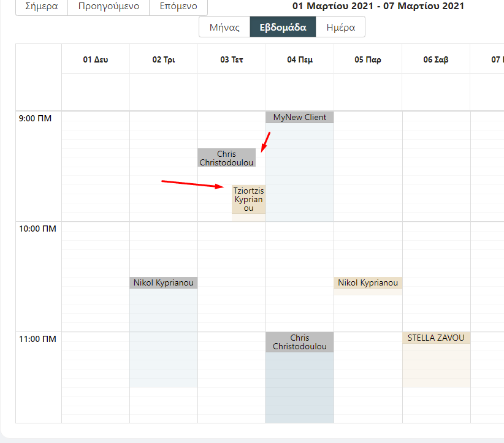
Task: Open the "Chris Christodoulou" 11:00 appointment on Thursday
Action: coord(299,342)
